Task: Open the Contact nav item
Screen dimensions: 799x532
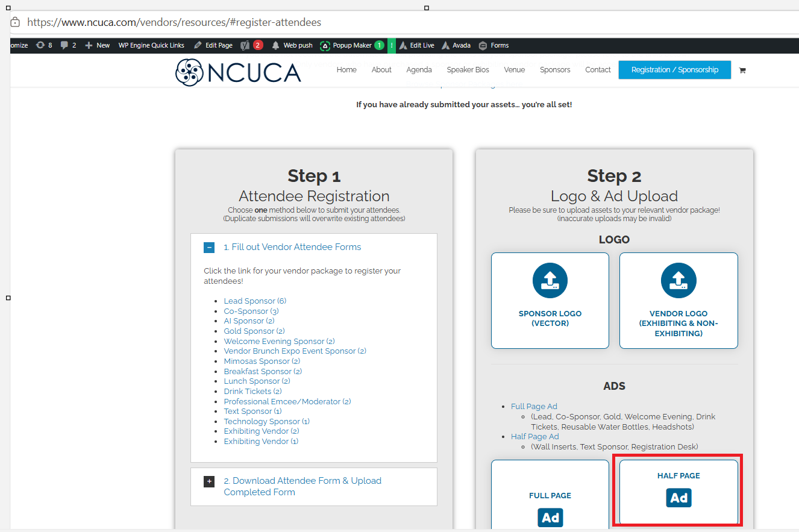Action: [598, 70]
